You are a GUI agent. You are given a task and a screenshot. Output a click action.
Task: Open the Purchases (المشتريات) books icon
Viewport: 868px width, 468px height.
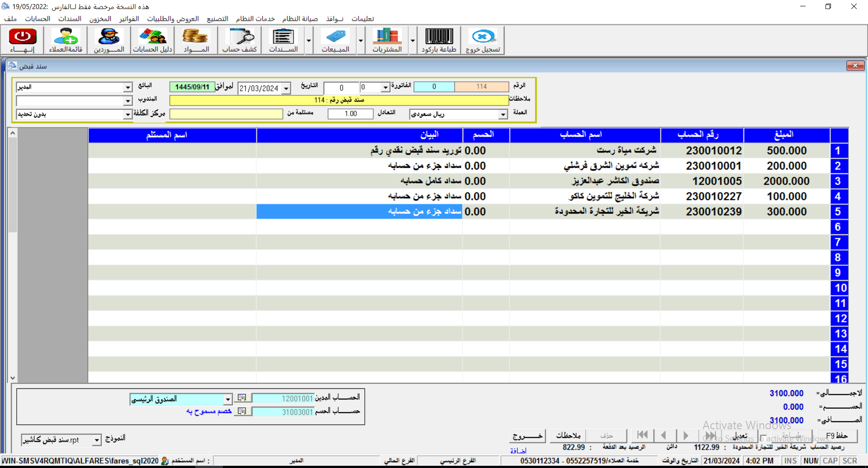tap(387, 40)
